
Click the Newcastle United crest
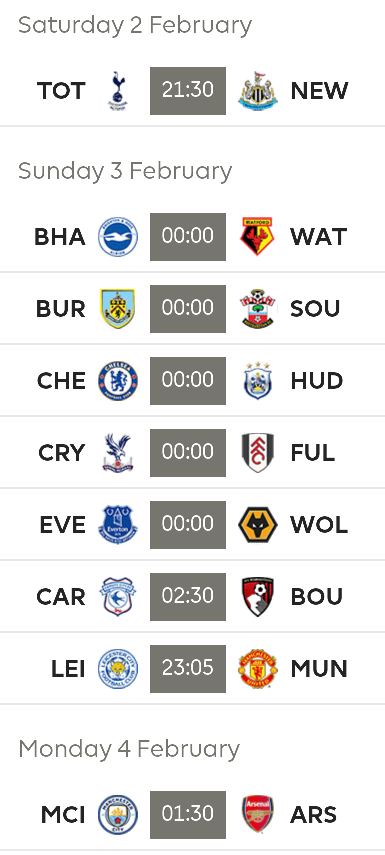(x=257, y=91)
